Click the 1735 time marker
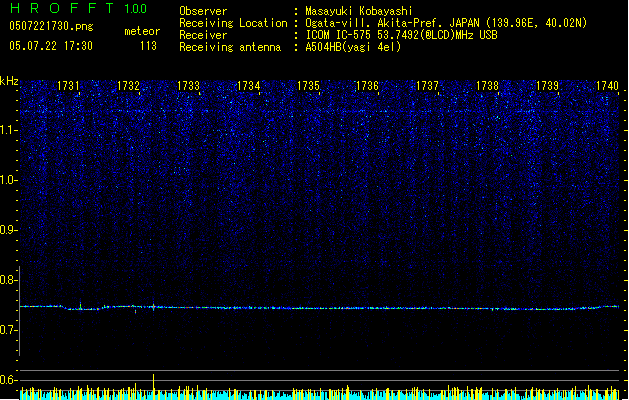 [308, 86]
